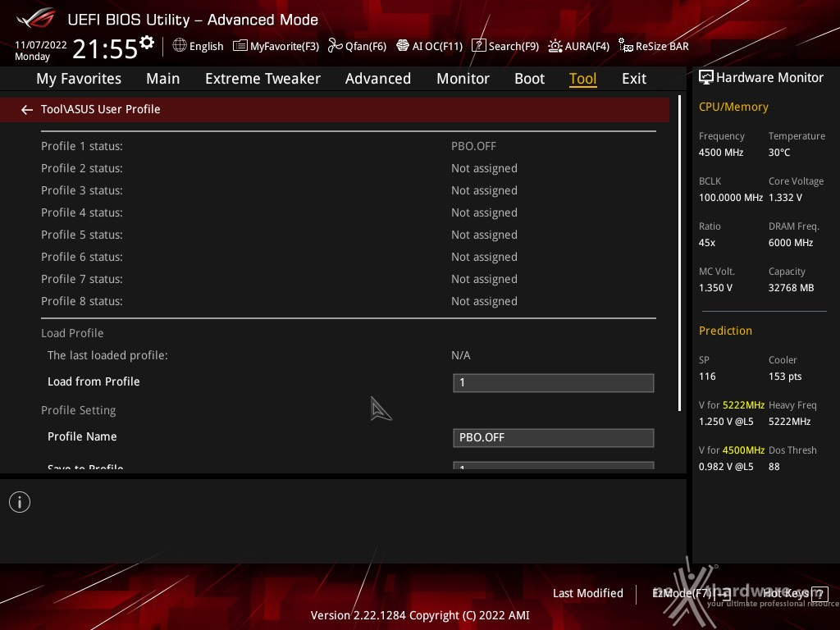
Task: Click the Load from Profile field
Action: (554, 383)
